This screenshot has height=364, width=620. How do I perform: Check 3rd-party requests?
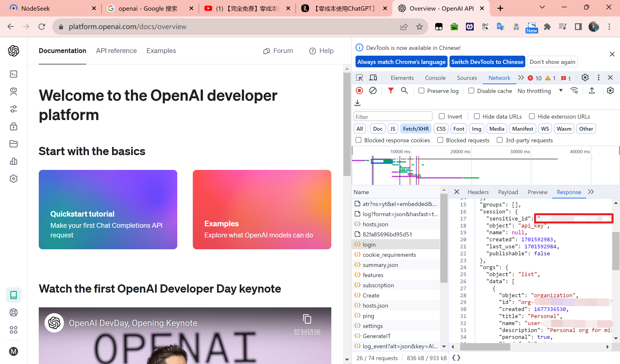tap(500, 140)
